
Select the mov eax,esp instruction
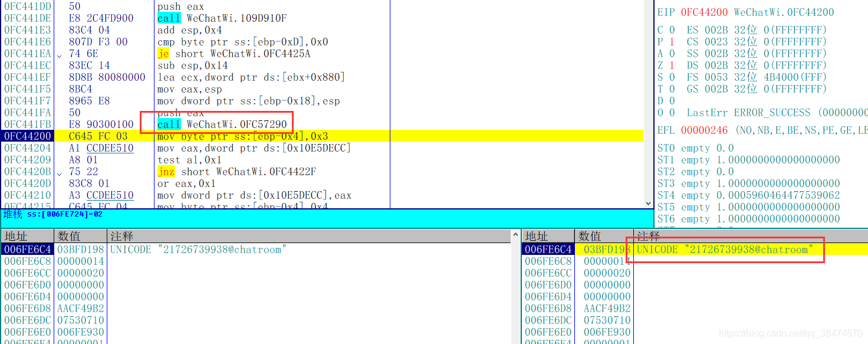pyautogui.click(x=190, y=89)
